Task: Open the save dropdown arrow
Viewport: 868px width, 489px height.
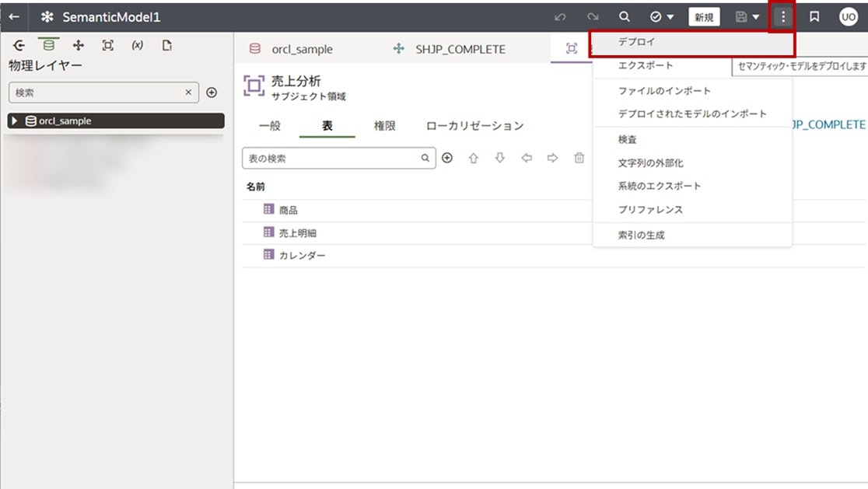Action: tap(756, 17)
